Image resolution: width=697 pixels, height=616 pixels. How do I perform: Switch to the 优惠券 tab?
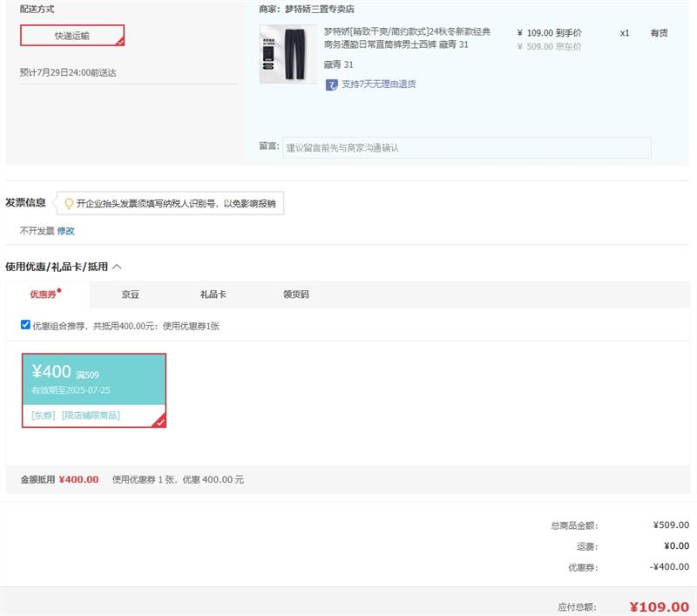click(x=44, y=294)
